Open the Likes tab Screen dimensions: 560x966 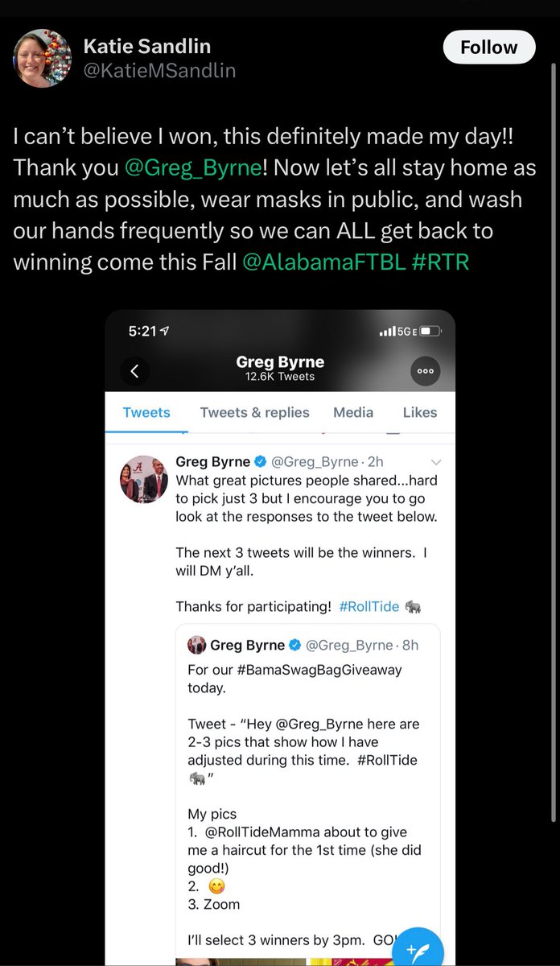point(419,412)
